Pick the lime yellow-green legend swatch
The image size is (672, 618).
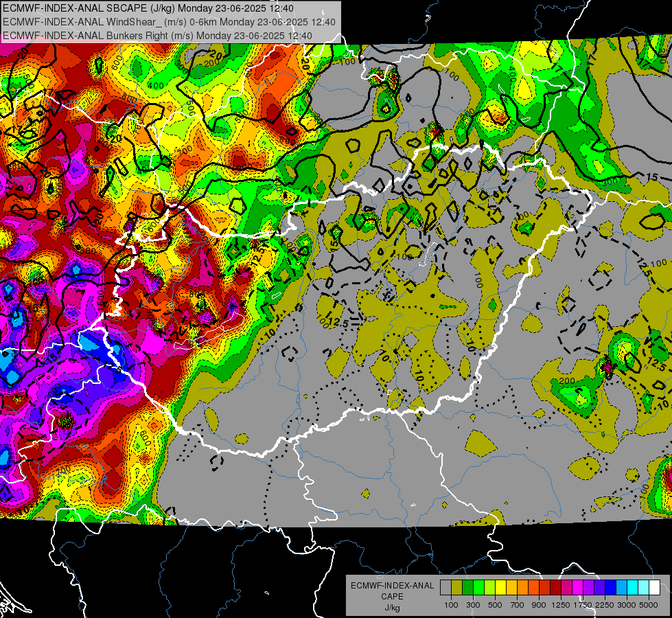click(490, 587)
